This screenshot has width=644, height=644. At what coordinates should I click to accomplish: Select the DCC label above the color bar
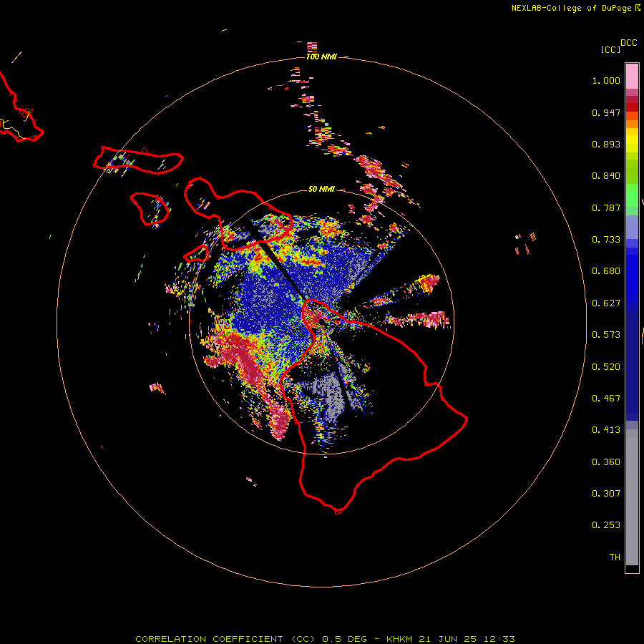628,43
